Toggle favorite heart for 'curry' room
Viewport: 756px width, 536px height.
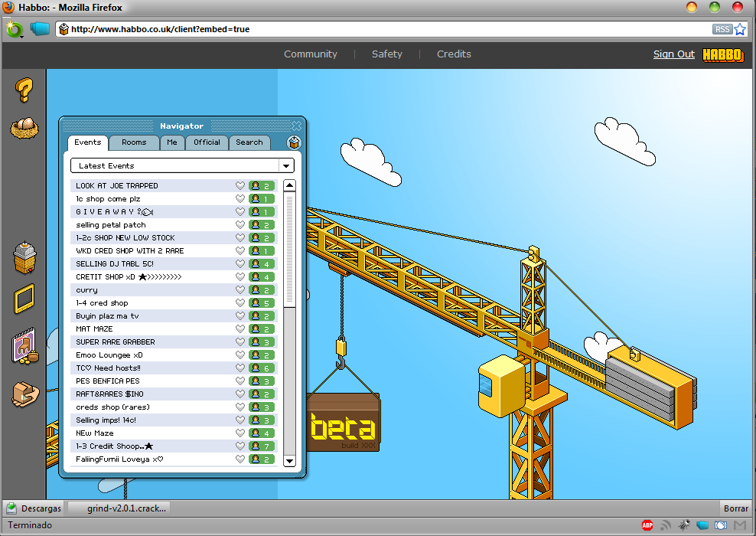pos(240,290)
